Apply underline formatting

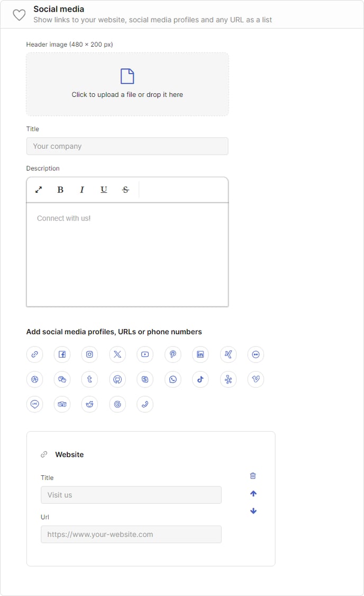coord(104,190)
